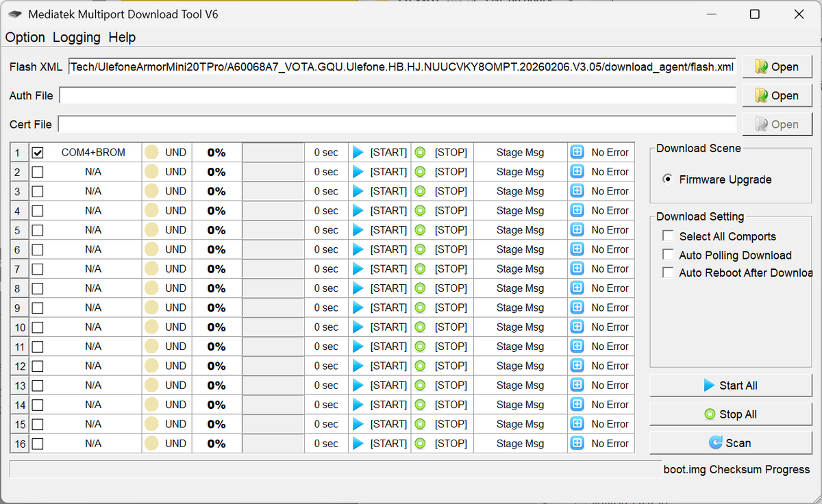
Task: Click the play icon in row 3
Action: [358, 191]
